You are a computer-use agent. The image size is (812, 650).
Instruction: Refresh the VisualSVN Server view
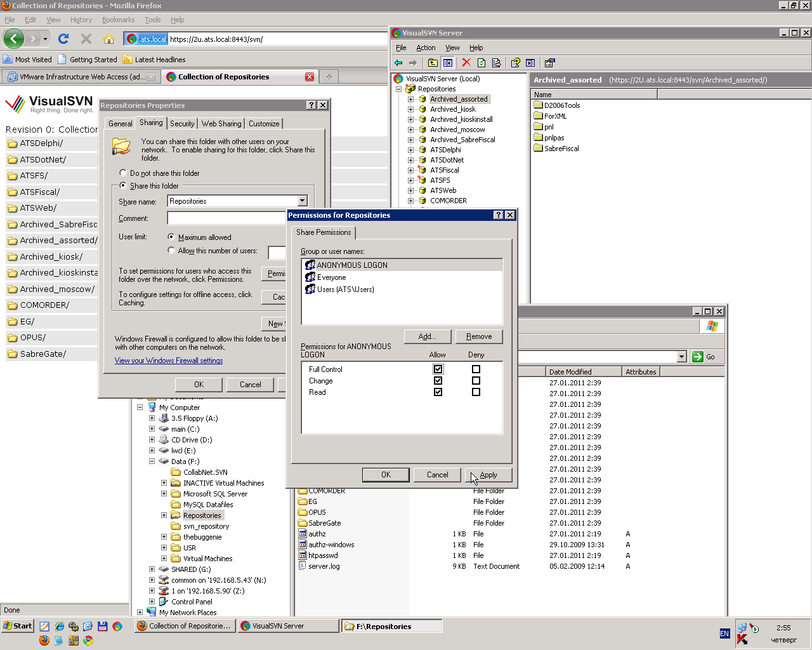coord(481,63)
